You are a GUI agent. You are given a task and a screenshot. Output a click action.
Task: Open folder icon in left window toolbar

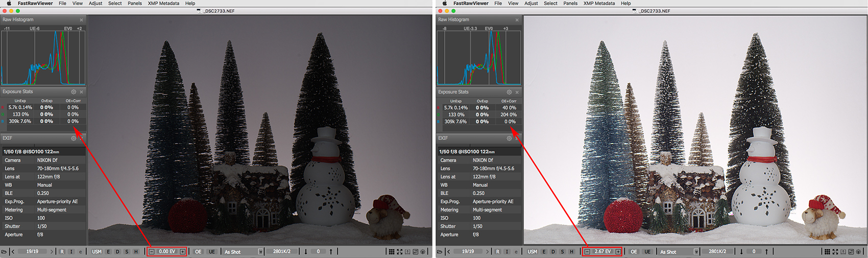4,252
